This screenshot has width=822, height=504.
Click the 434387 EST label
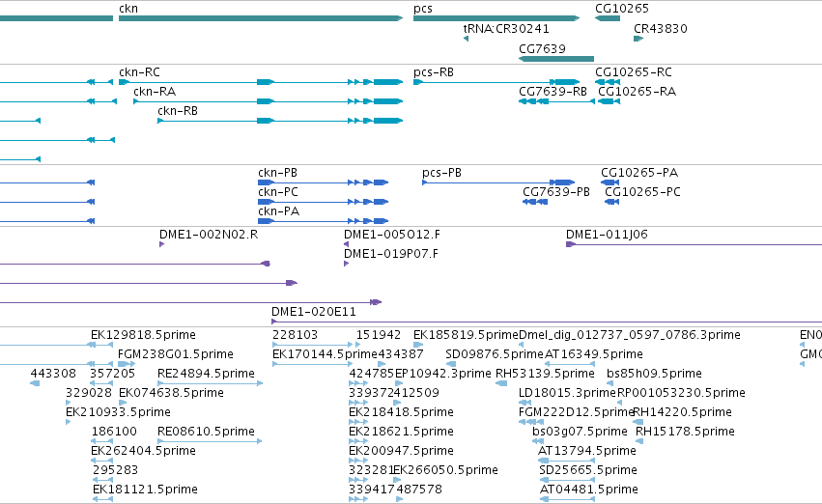[401, 353]
